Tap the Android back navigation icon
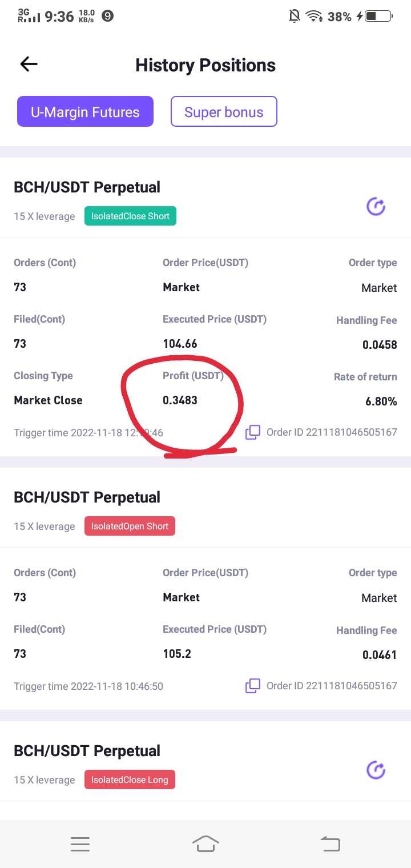Image resolution: width=411 pixels, height=868 pixels. click(x=330, y=843)
